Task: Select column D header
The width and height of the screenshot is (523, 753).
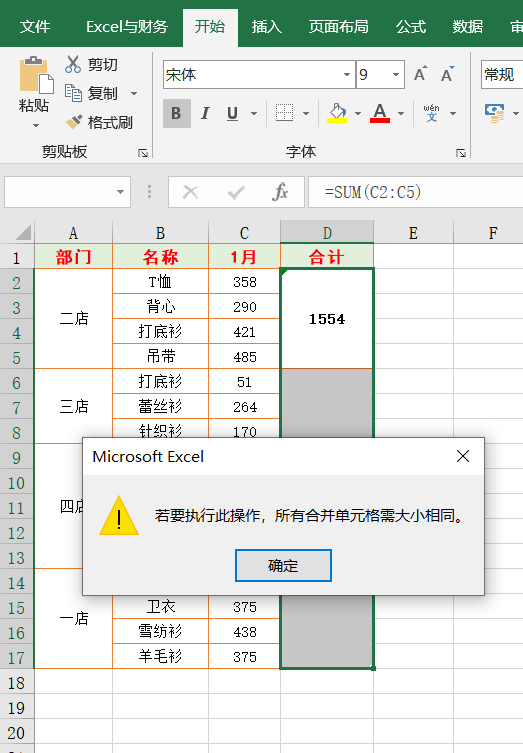Action: [x=327, y=233]
